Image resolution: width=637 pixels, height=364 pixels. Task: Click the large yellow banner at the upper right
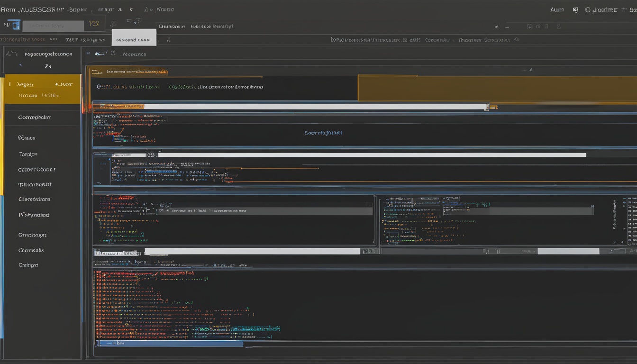(x=497, y=88)
